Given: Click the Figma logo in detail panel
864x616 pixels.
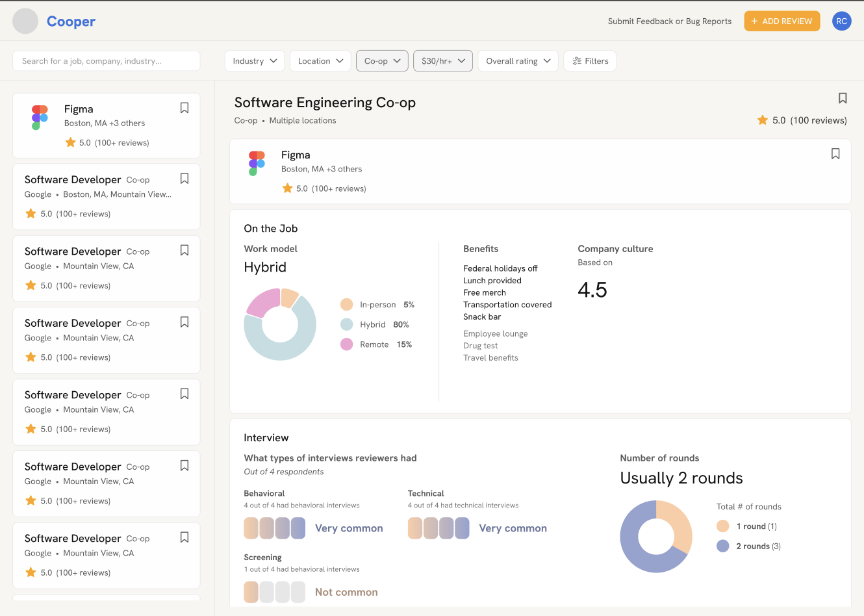Looking at the screenshot, I should click(257, 163).
